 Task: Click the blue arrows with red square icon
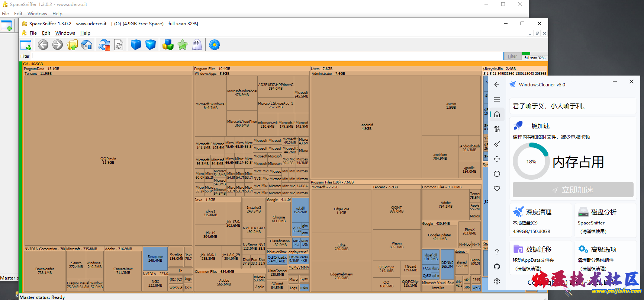click(104, 45)
